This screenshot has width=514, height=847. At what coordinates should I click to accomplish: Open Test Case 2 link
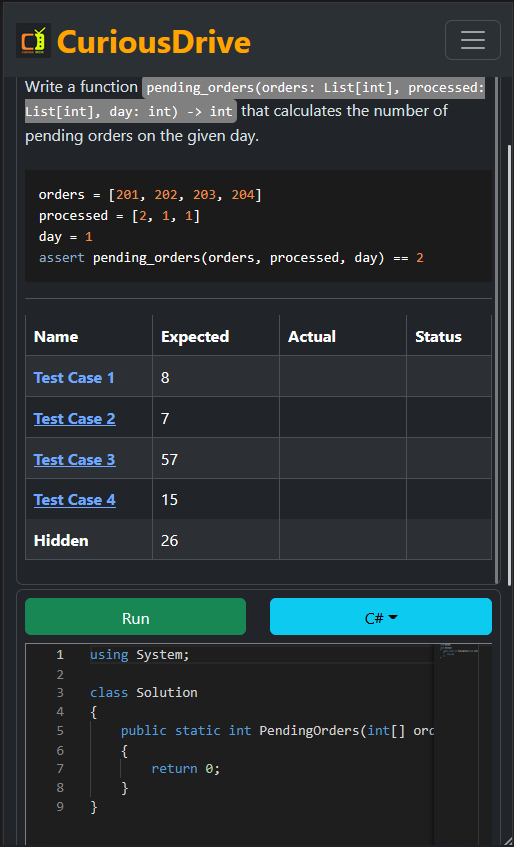[75, 419]
